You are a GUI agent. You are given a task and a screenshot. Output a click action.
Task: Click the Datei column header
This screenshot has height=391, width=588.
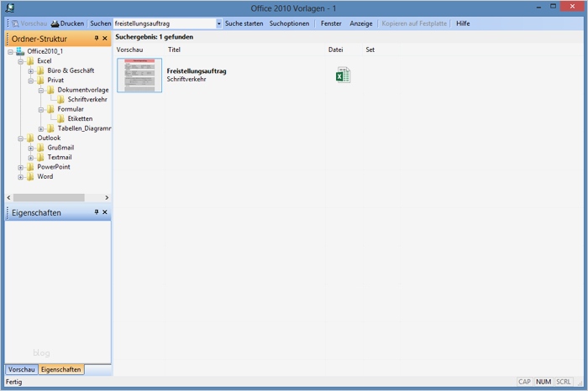336,50
